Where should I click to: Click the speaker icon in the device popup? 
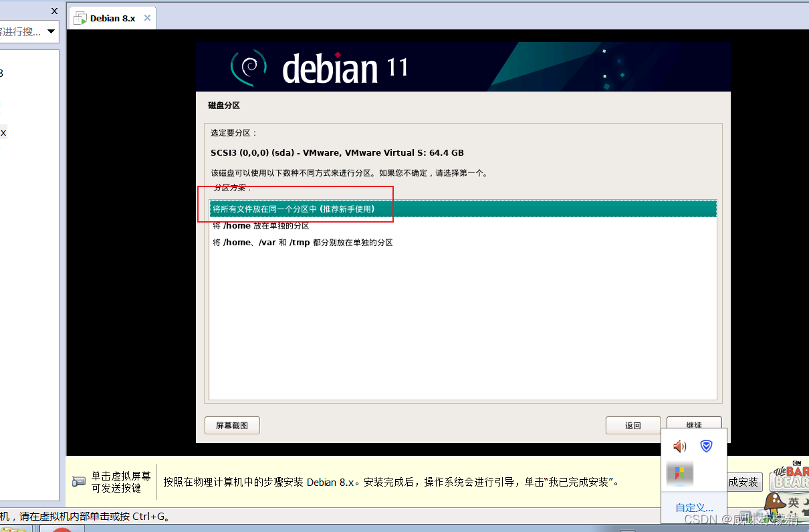click(x=680, y=446)
